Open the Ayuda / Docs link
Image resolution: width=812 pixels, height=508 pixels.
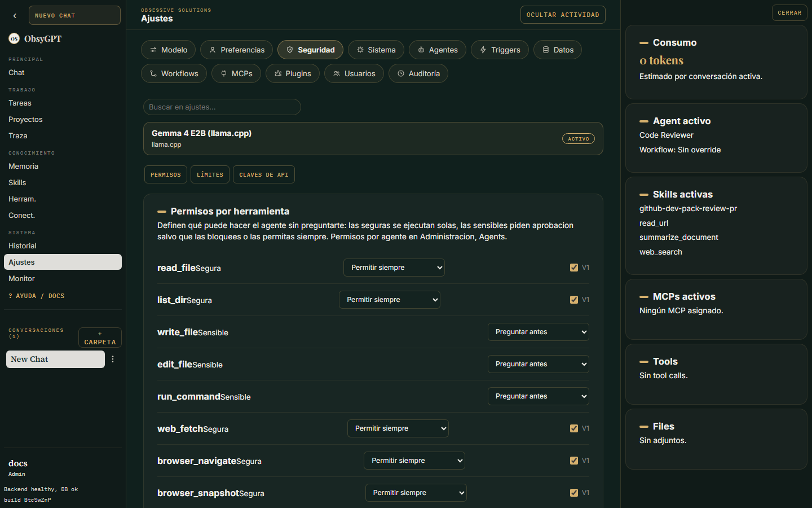pyautogui.click(x=37, y=296)
